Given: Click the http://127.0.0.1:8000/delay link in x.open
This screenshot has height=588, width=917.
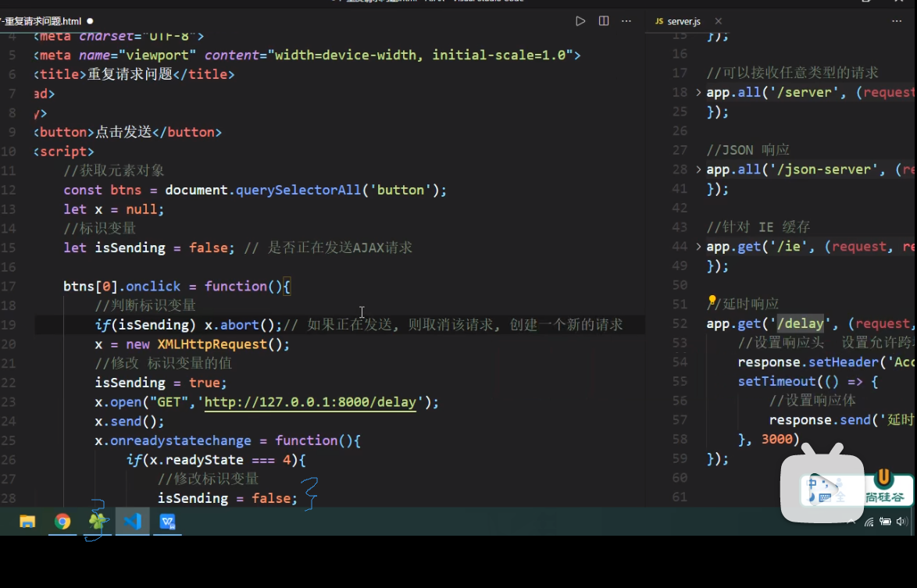Looking at the screenshot, I should pos(310,402).
